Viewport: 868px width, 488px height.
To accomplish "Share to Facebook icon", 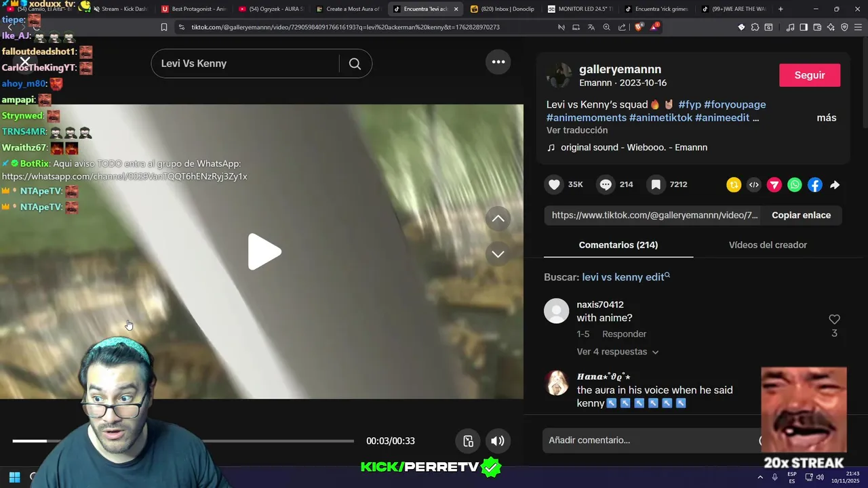I will pyautogui.click(x=815, y=184).
